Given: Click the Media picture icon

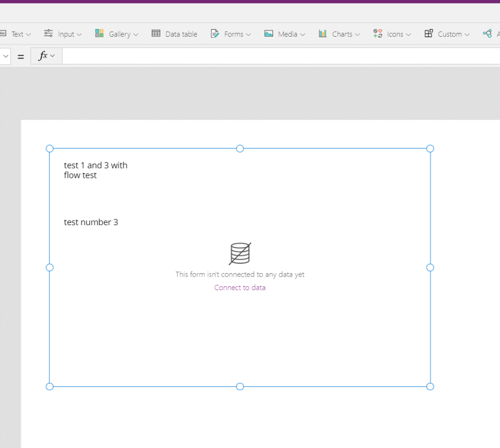Looking at the screenshot, I should 269,34.
